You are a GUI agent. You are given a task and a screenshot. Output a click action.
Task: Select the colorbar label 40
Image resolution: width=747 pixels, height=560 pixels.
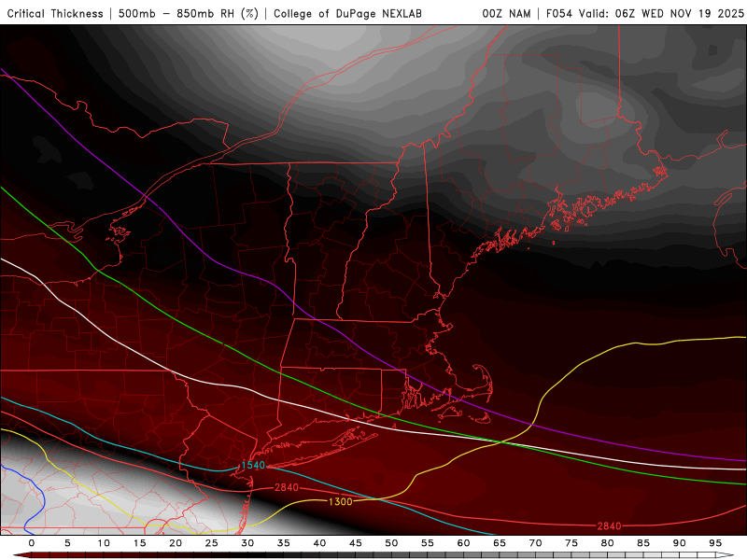(319, 543)
